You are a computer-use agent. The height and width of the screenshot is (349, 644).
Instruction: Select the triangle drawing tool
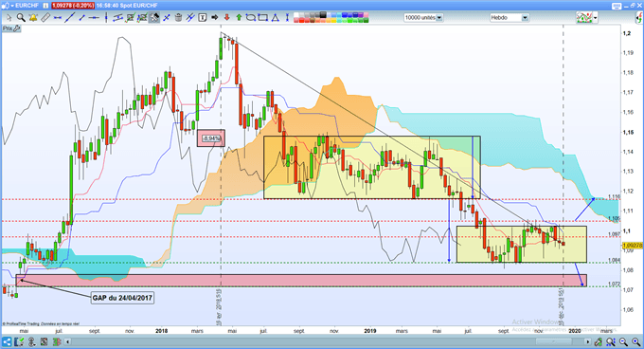[276, 18]
